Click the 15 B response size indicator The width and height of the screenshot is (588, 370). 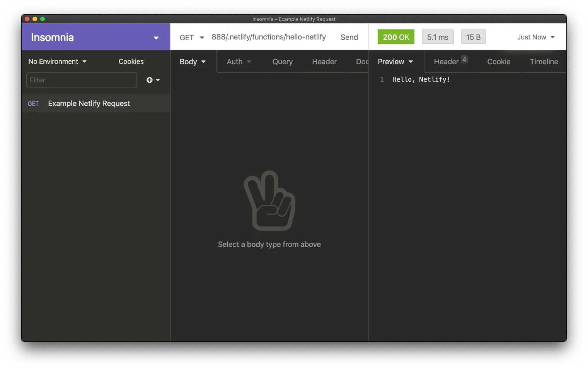[473, 37]
